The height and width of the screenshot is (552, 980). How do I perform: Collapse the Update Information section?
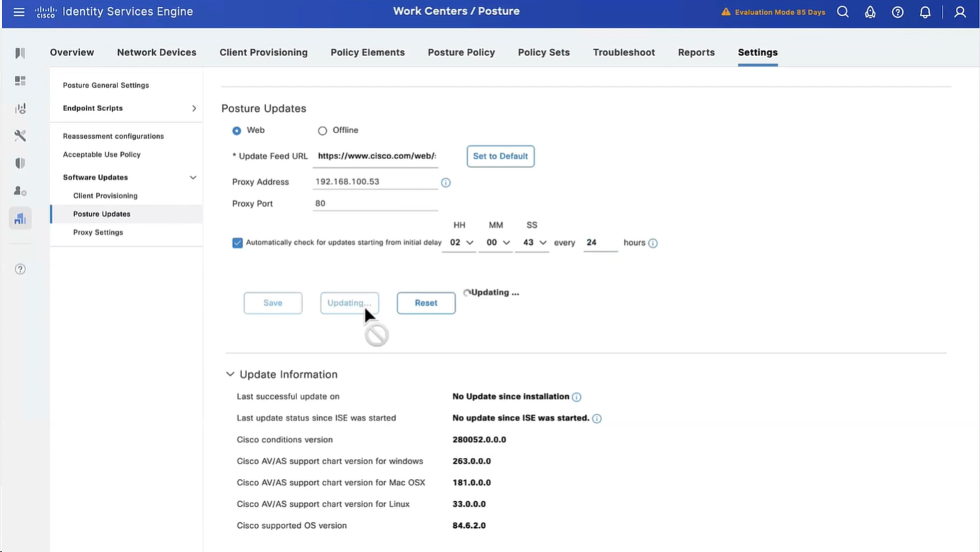tap(230, 374)
